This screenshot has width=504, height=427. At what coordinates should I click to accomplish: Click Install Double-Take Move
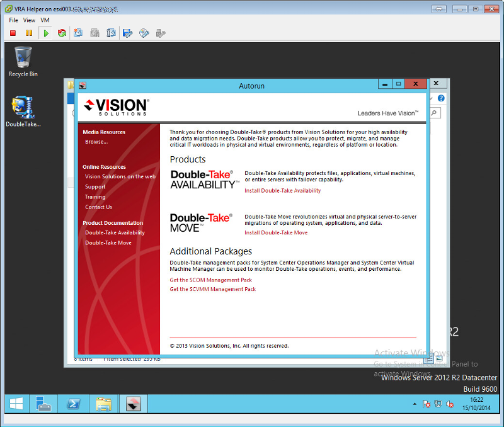(x=276, y=232)
